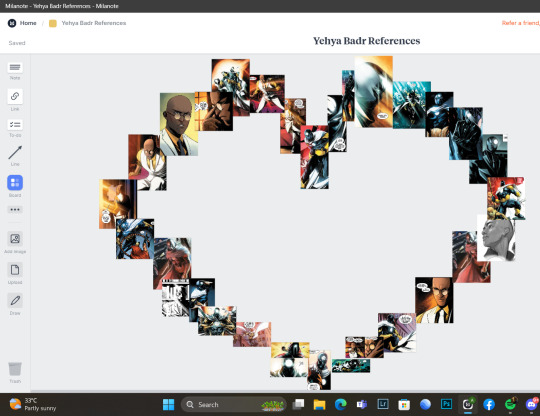This screenshot has width=540, height=416.
Task: Open the weather widget showing 33°C
Action: (33, 404)
